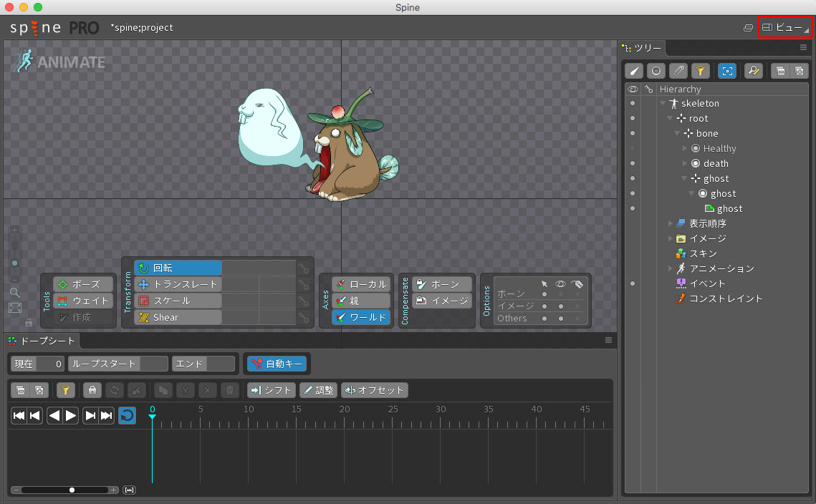Expand all tree nodes
The width and height of the screenshot is (816, 504).
coord(800,71)
